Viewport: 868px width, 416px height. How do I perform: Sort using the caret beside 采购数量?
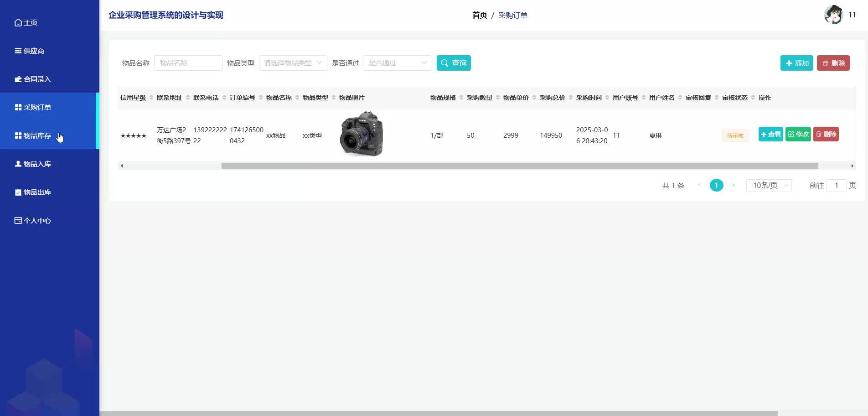coord(498,98)
